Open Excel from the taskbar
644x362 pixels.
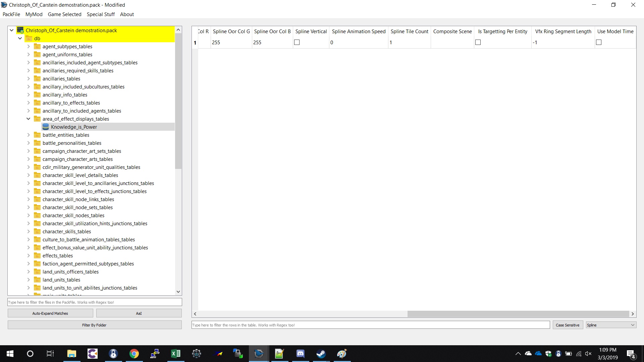(x=175, y=354)
